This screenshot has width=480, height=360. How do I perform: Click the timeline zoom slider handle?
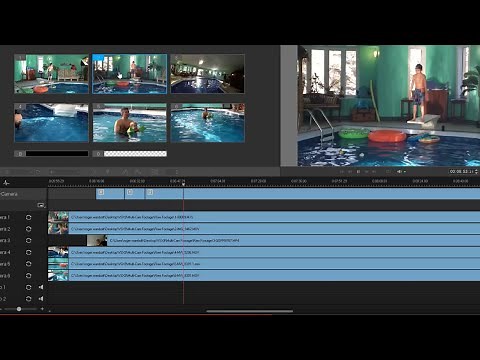click(x=19, y=309)
